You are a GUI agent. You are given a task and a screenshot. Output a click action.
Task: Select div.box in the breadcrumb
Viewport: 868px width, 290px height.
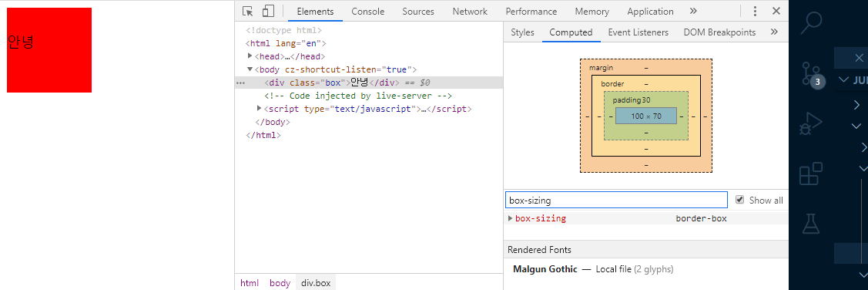pyautogui.click(x=316, y=283)
